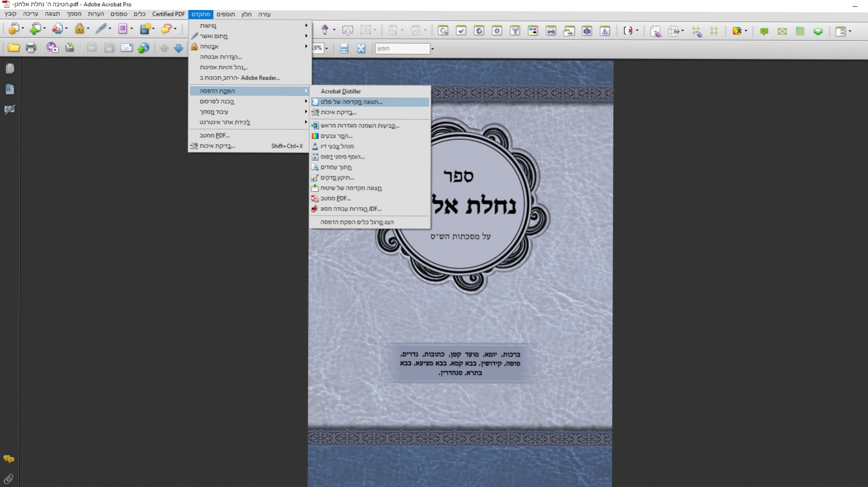Click the email envelope icon in the file toolbar
The width and height of the screenshot is (868, 487).
point(126,48)
